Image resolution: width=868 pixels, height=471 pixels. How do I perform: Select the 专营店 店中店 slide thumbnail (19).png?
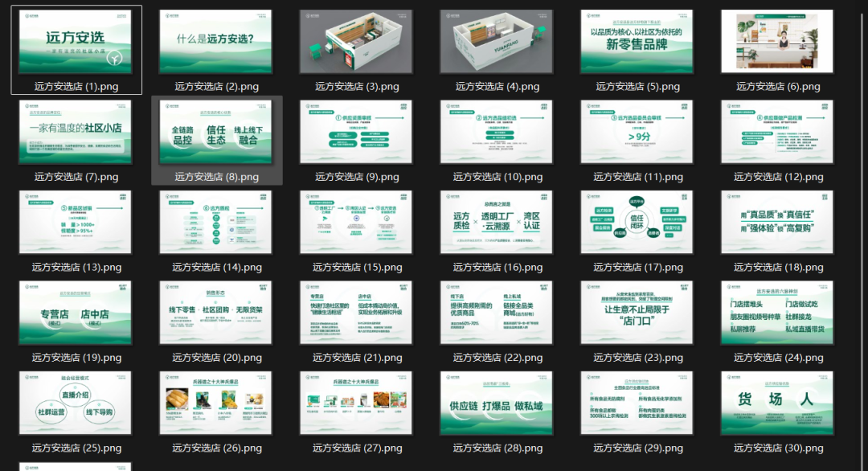point(76,313)
